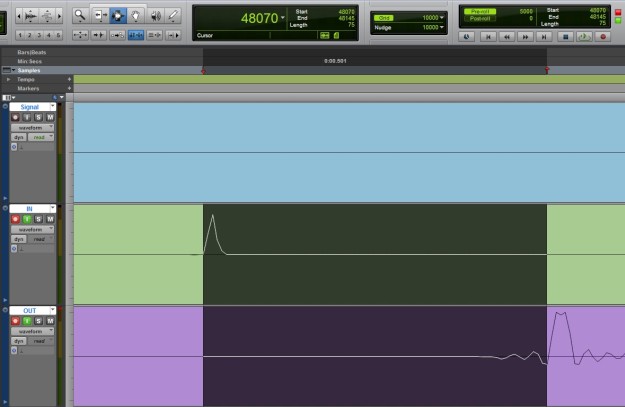The height and width of the screenshot is (407, 625).
Task: Click timeline selection start marker
Action: click(203, 71)
